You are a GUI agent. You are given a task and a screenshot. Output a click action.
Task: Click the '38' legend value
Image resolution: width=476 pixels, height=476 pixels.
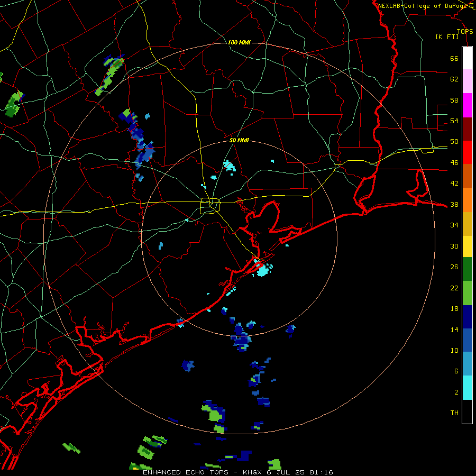coord(454,205)
